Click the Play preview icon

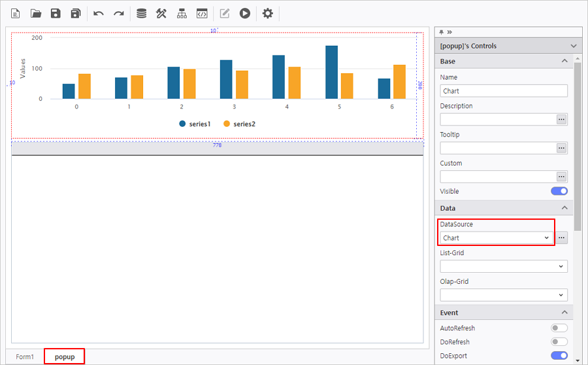[x=244, y=13]
